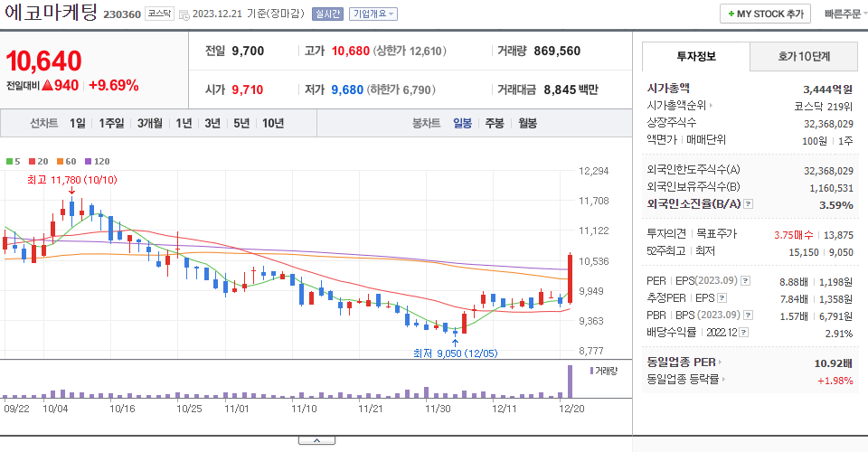Screen dimensions: 868x452
Task: Click the 외국인보유주식수 1,160,531 value
Action: click(x=832, y=188)
